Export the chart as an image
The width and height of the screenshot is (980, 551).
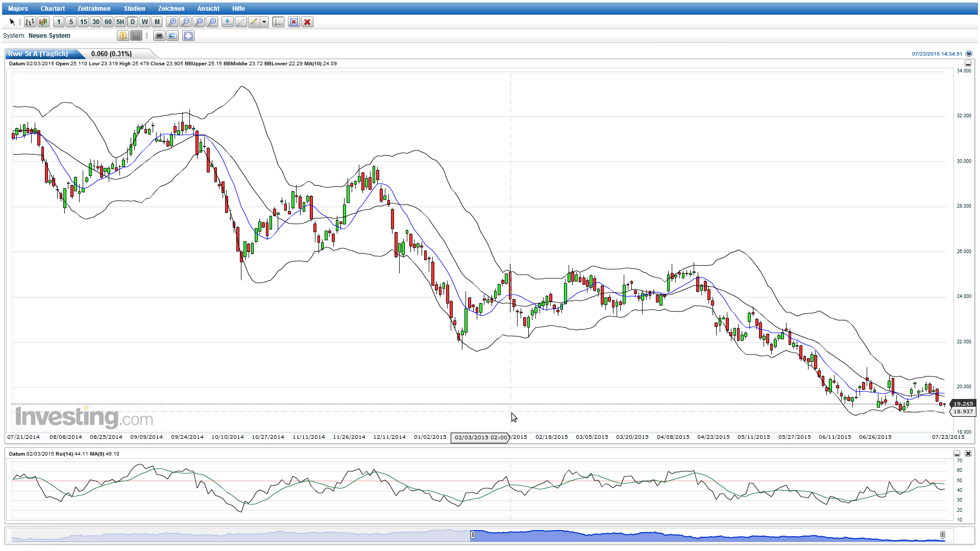(172, 36)
